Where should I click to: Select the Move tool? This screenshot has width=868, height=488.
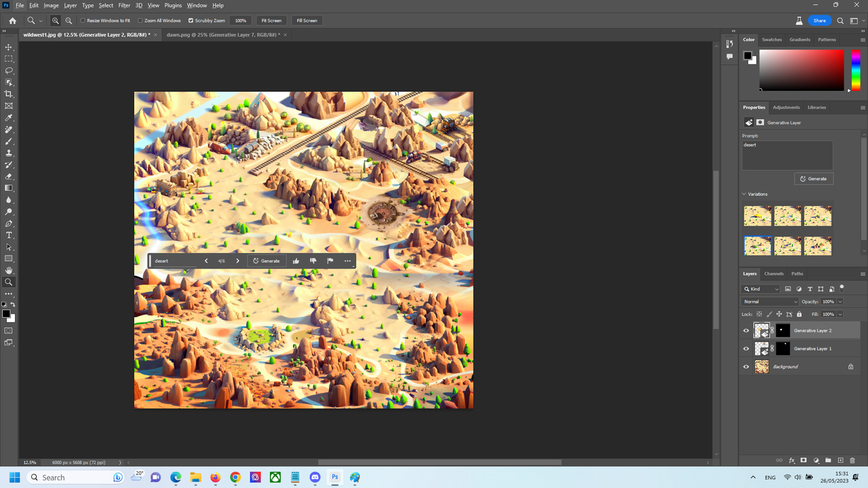coord(9,47)
